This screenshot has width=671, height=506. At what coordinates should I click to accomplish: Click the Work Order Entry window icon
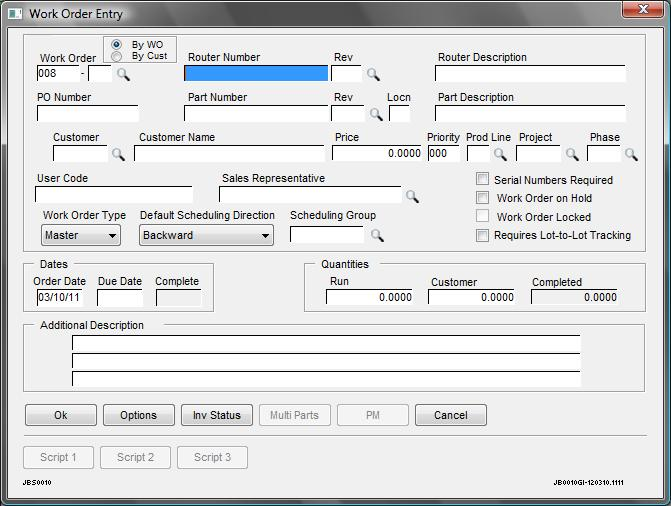click(x=15, y=14)
